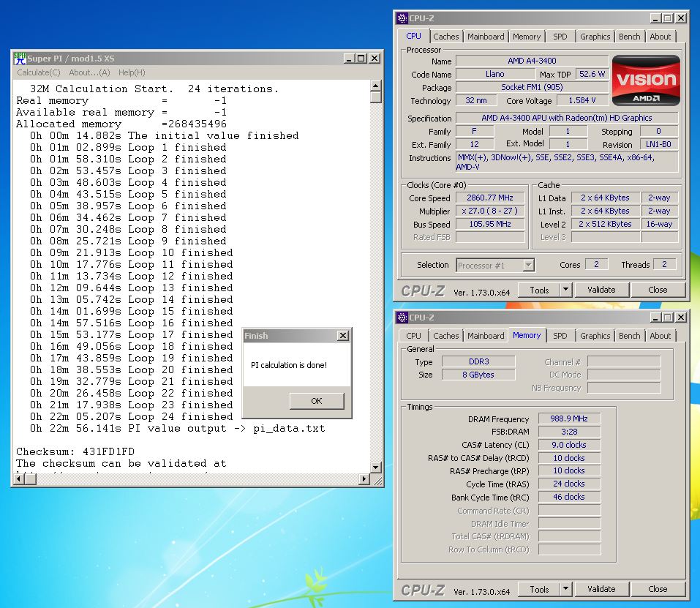700x608 pixels.
Task: Select CPU tab in upper CPU-Z window
Action: [x=413, y=36]
